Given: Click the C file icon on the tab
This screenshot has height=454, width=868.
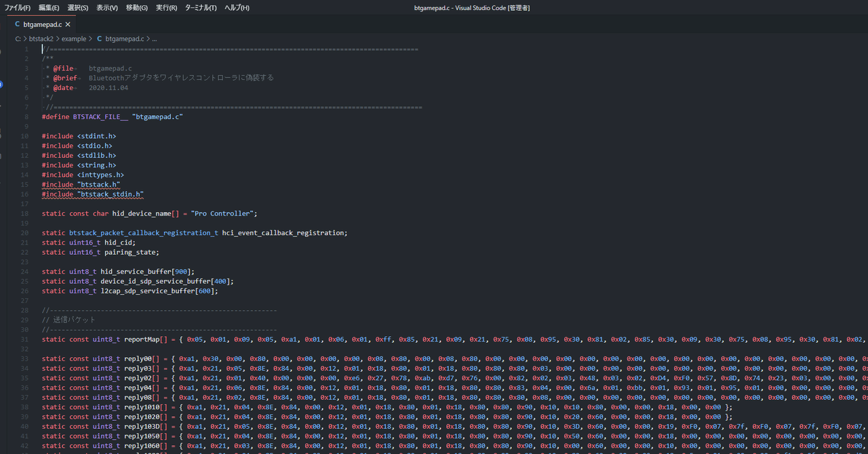Looking at the screenshot, I should pos(18,24).
